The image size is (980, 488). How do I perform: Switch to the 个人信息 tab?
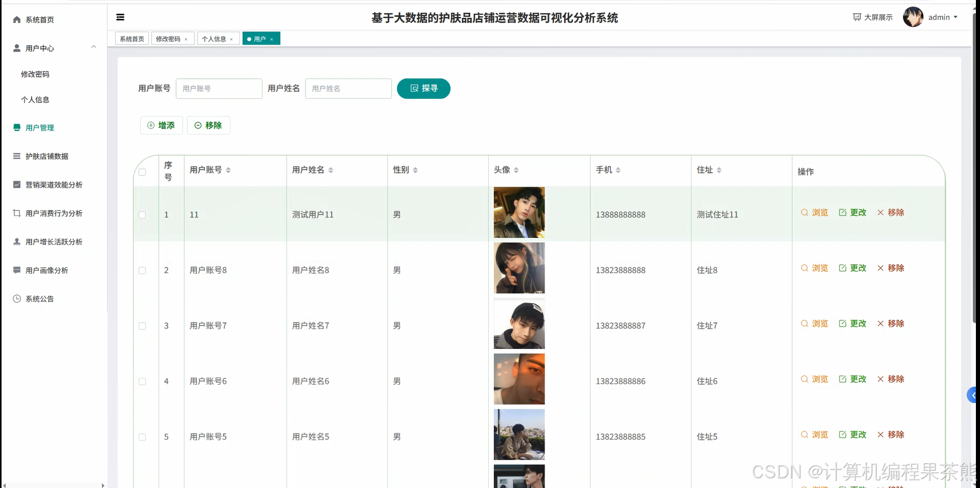pos(214,39)
